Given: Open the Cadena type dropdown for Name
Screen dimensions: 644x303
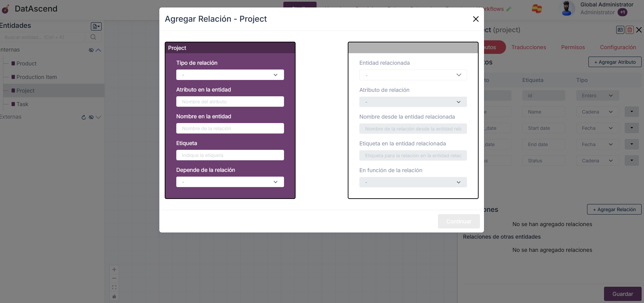Looking at the screenshot, I should click(598, 112).
